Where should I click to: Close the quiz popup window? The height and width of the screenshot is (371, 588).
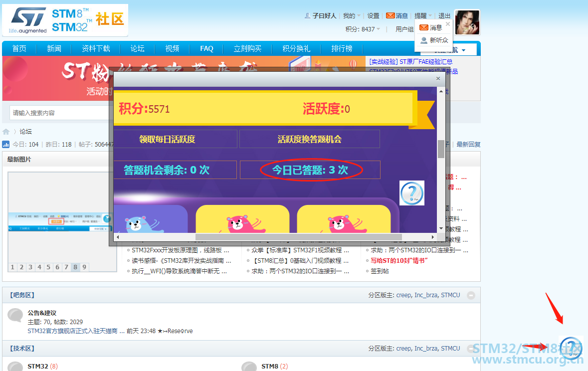(x=438, y=78)
